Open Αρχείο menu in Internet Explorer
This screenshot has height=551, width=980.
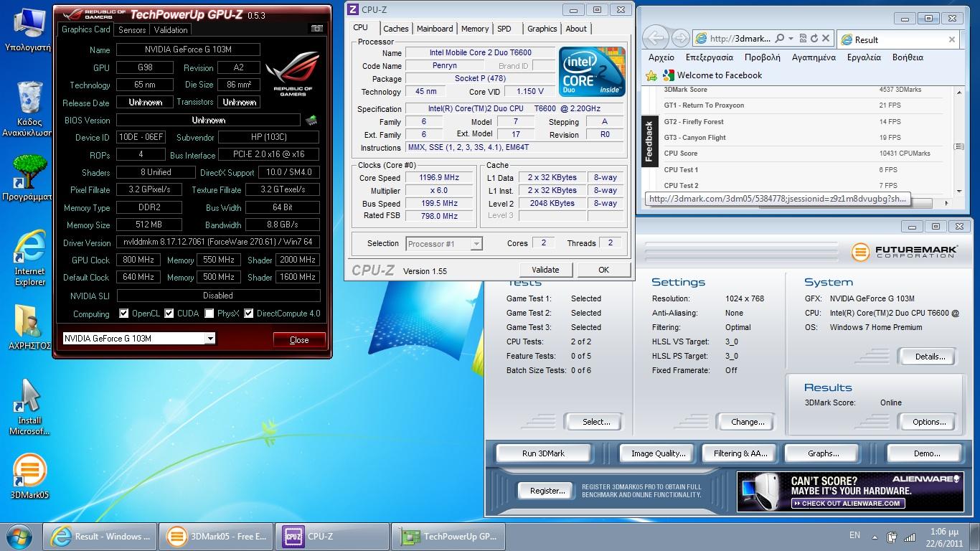pyautogui.click(x=661, y=57)
